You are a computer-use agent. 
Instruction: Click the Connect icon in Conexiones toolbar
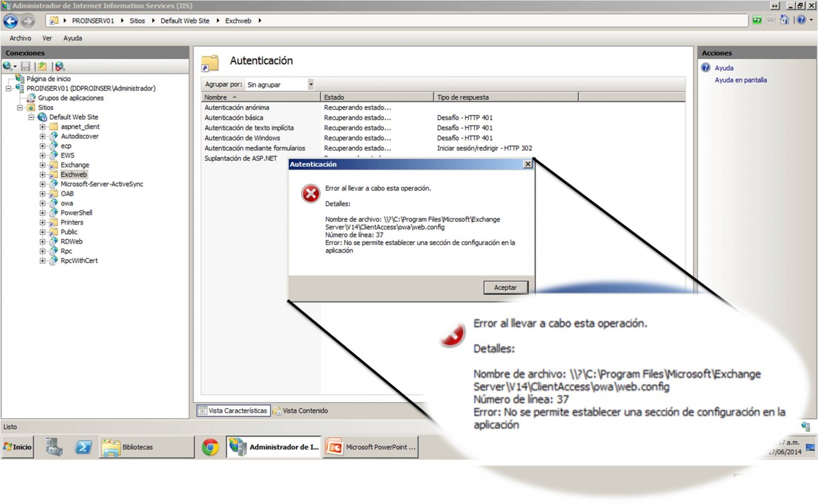pyautogui.click(x=8, y=66)
